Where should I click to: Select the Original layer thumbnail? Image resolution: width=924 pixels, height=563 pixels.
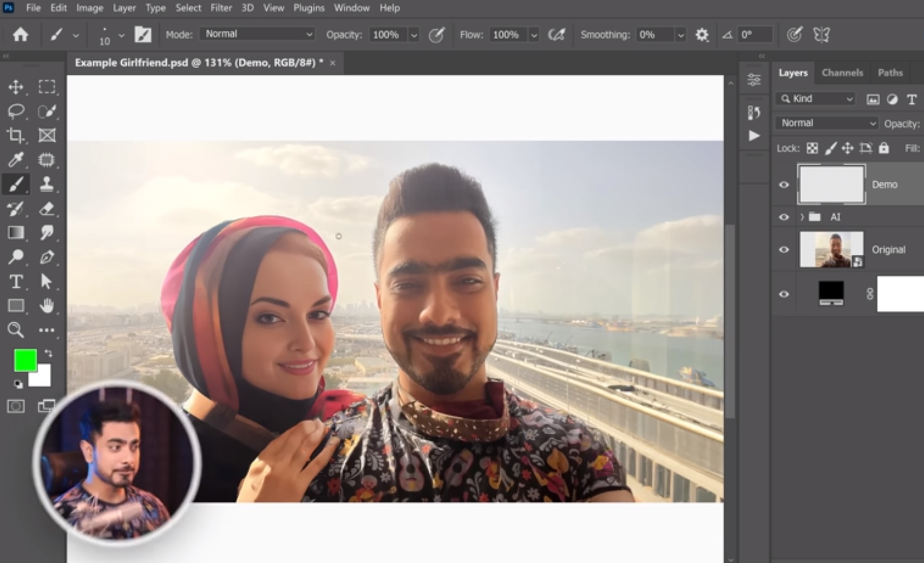coord(831,249)
